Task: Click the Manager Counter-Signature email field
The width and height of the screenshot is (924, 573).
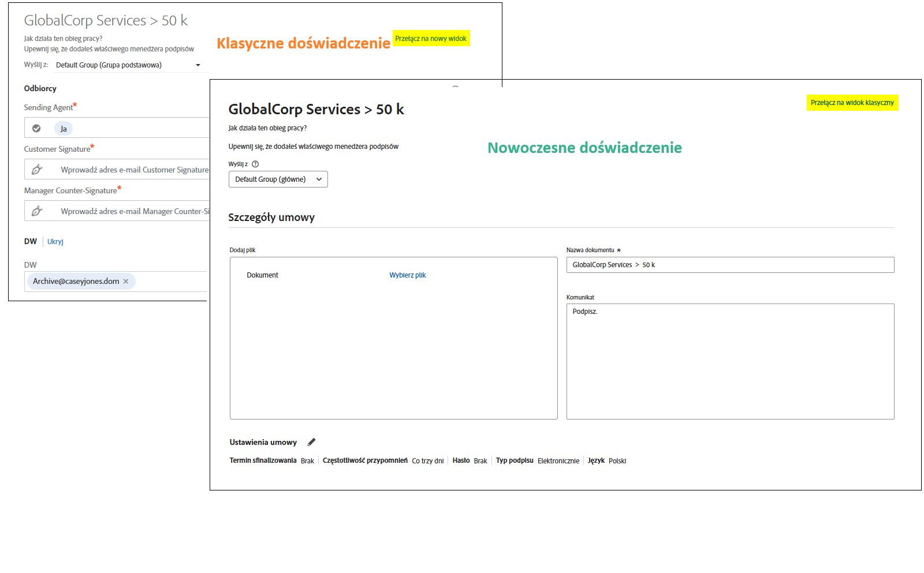Action: pyautogui.click(x=117, y=211)
